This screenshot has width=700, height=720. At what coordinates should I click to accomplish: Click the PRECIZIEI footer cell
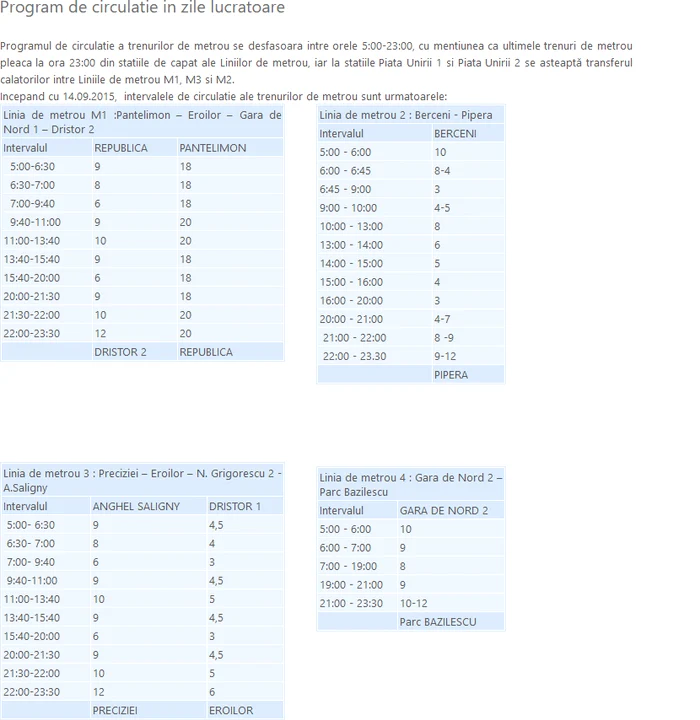point(115,710)
